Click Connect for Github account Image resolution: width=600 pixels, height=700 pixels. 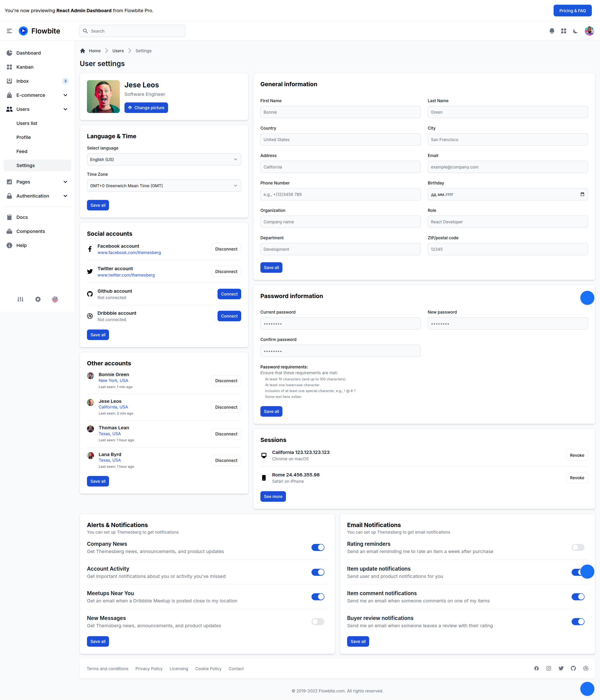tap(229, 294)
